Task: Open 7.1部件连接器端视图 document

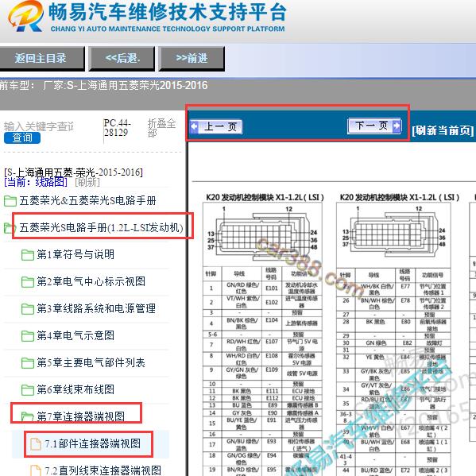Action: coord(93,443)
